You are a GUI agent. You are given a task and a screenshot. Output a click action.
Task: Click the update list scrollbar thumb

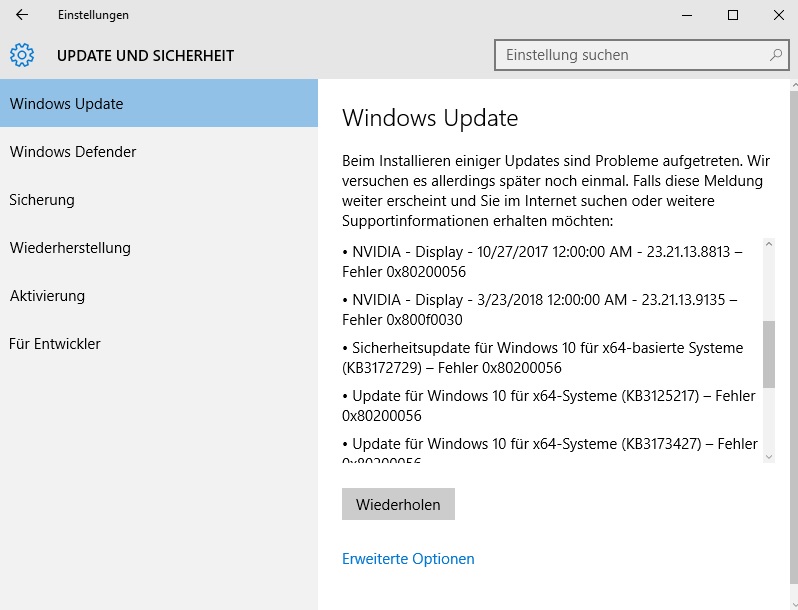pos(769,353)
